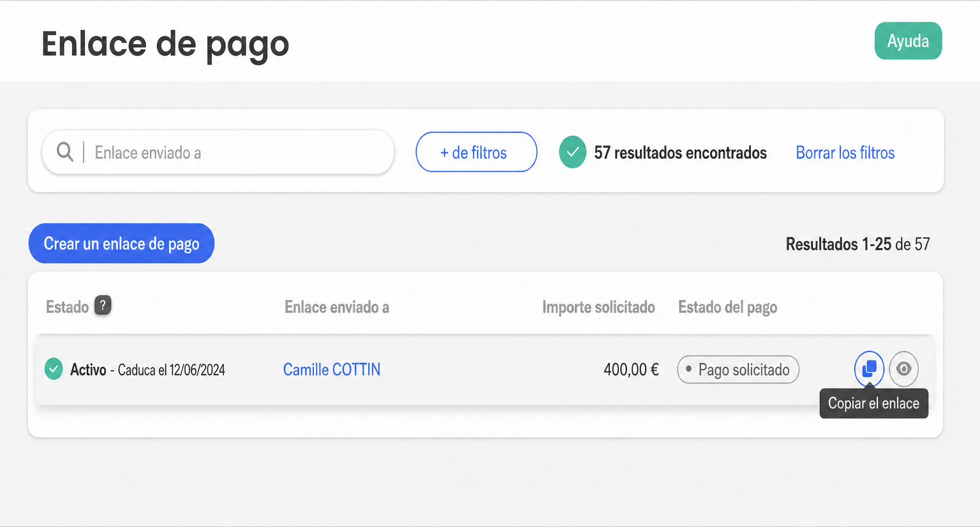Click the Enlace de pago page title

tap(165, 44)
